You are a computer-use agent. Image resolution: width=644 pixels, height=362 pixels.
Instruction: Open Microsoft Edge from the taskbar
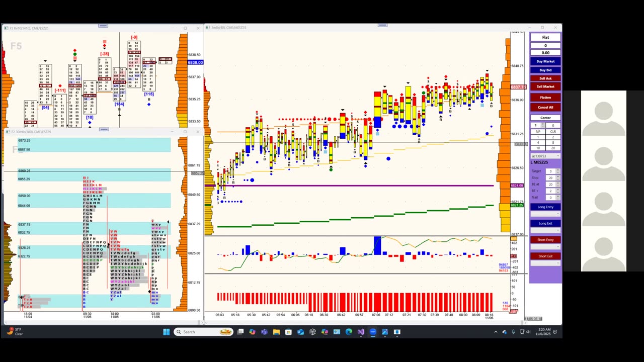[x=349, y=332]
